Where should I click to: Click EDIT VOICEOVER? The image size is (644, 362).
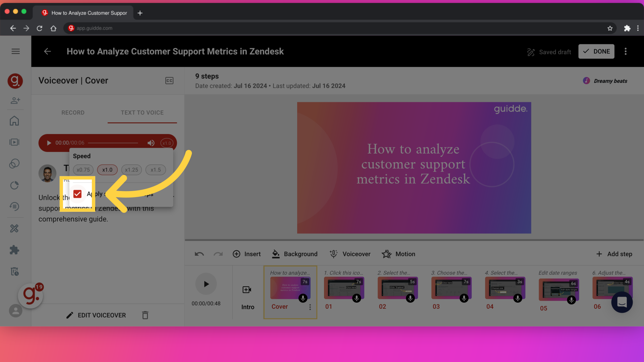96,315
